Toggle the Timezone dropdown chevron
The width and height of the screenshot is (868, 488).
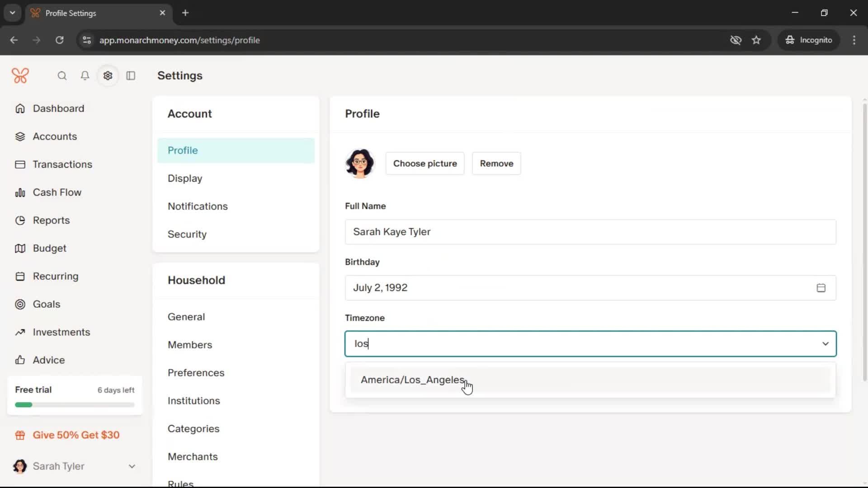tap(825, 344)
